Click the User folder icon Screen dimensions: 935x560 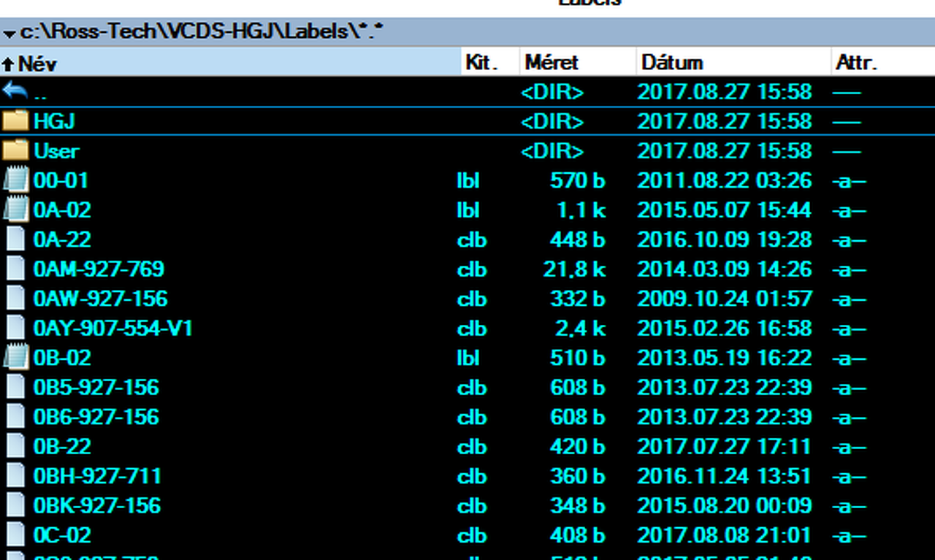[x=15, y=150]
